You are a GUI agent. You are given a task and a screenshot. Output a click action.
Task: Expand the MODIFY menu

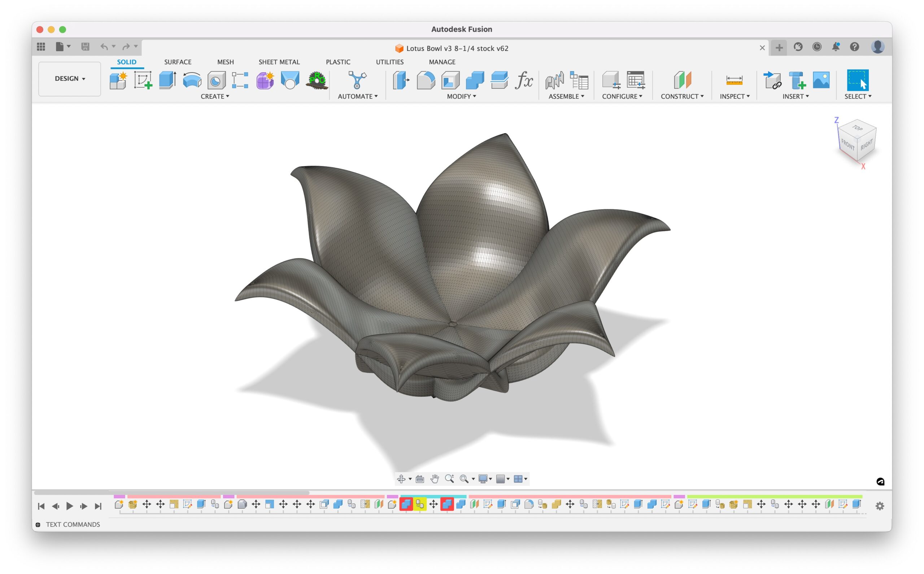461,96
